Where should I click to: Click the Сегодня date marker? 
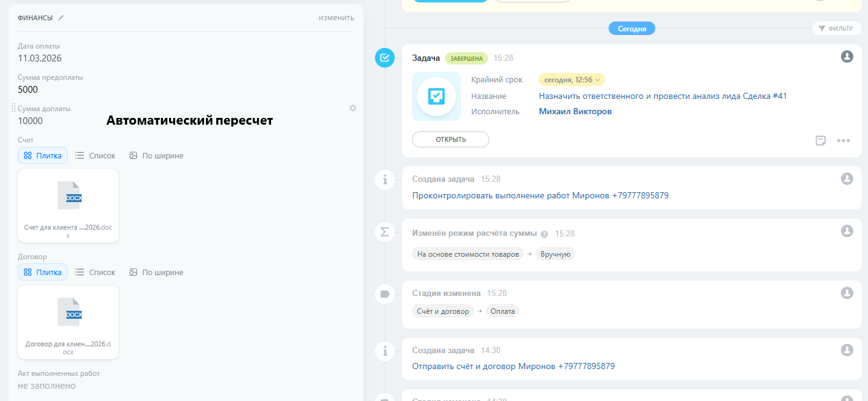click(631, 28)
